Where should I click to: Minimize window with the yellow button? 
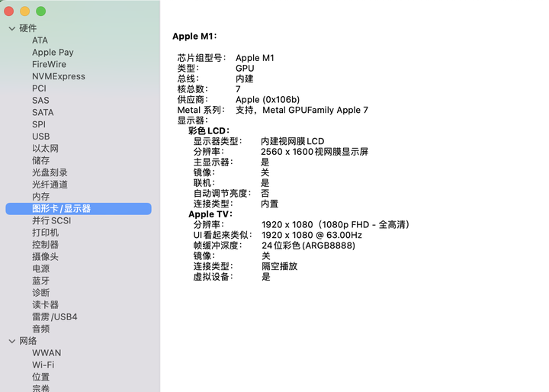25,11
